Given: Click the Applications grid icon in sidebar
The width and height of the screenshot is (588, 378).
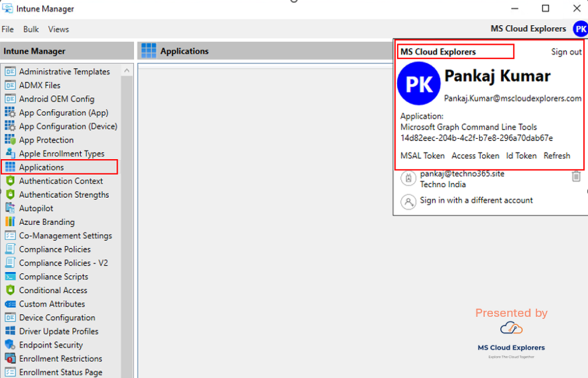Looking at the screenshot, I should click(10, 167).
